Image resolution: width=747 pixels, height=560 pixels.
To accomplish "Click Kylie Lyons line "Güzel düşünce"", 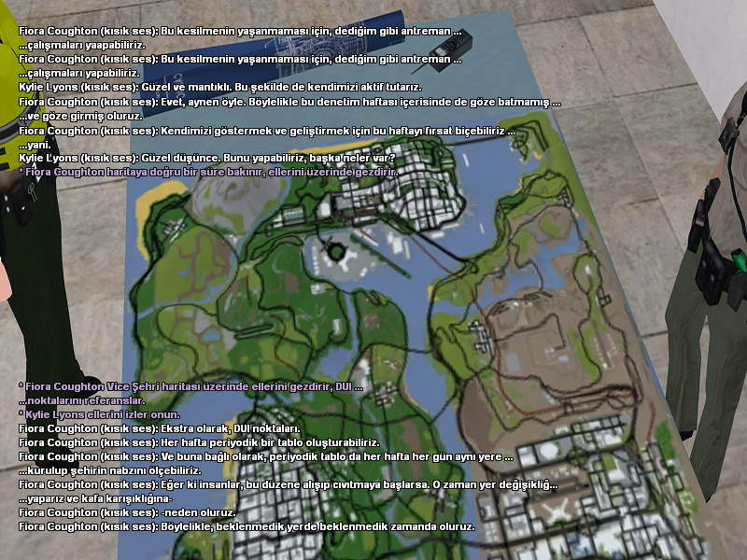I will coord(207,158).
